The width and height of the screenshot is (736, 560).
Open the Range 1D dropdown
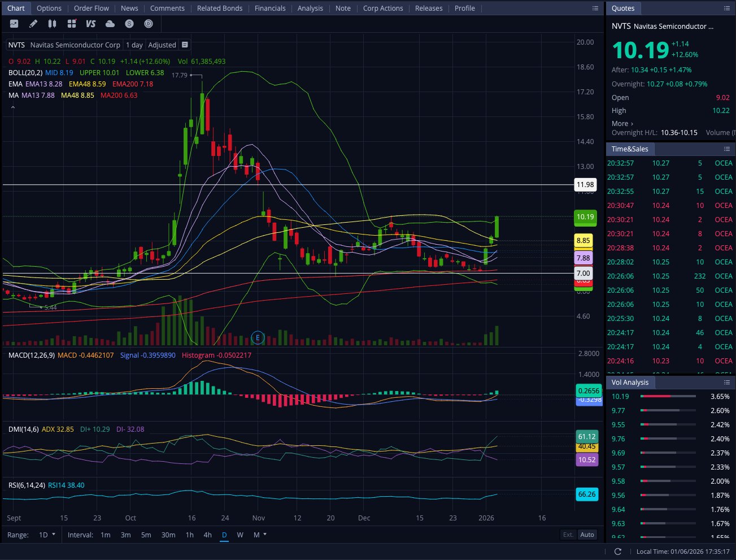[47, 535]
